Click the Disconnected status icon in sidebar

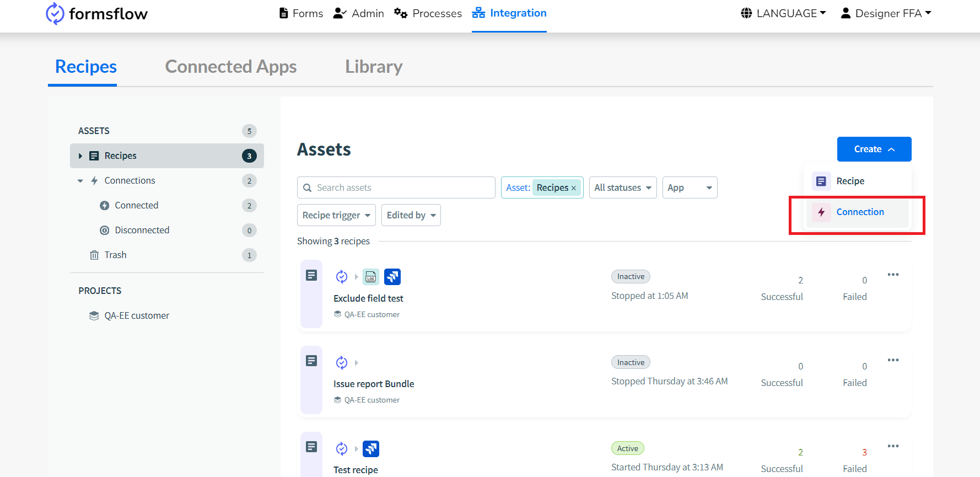pos(104,231)
